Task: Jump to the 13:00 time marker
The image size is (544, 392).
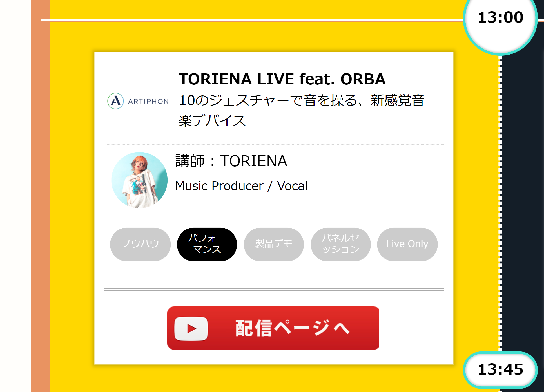Action: click(x=500, y=17)
